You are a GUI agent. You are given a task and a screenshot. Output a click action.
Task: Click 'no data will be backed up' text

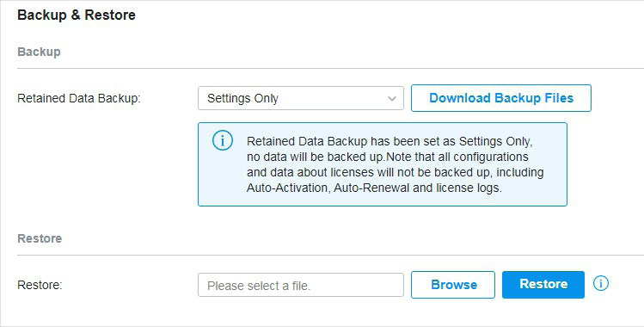(x=316, y=157)
